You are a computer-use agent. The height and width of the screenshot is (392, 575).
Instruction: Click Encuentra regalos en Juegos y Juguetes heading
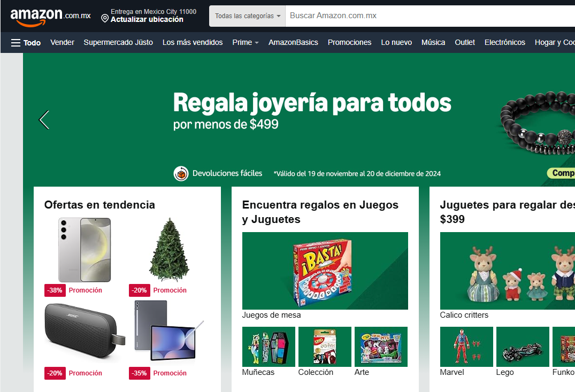(x=320, y=212)
